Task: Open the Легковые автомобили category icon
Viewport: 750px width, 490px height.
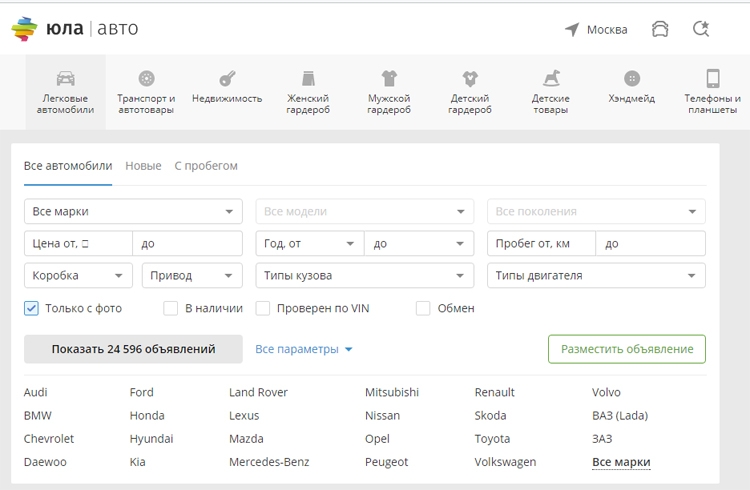Action: [66, 78]
